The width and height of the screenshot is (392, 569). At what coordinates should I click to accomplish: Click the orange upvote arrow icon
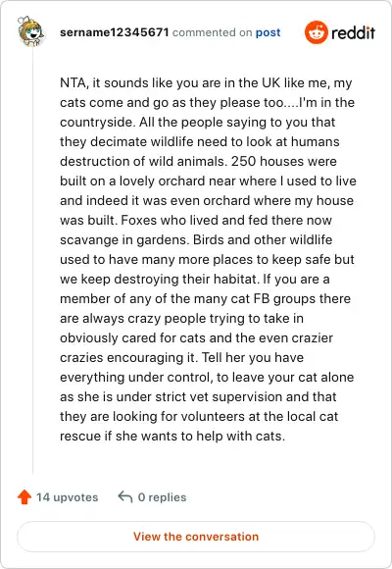[x=24, y=496]
